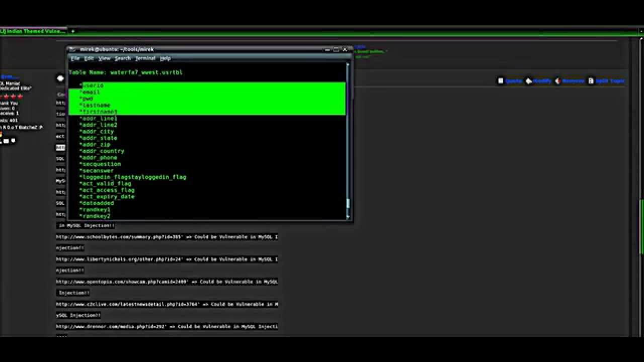Image resolution: width=644 pixels, height=362 pixels.
Task: Open the Terminal menu in menu bar
Action: [x=145, y=59]
